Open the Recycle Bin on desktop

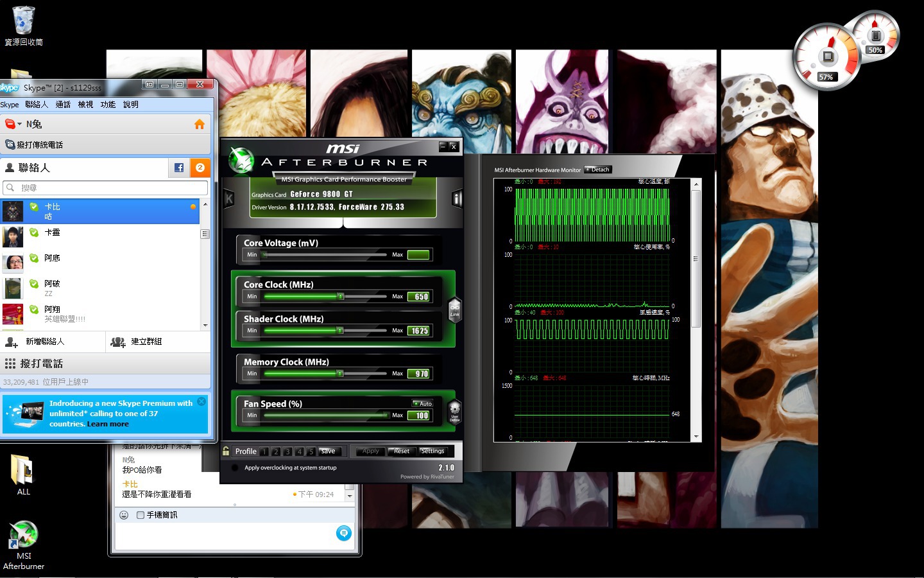[24, 22]
